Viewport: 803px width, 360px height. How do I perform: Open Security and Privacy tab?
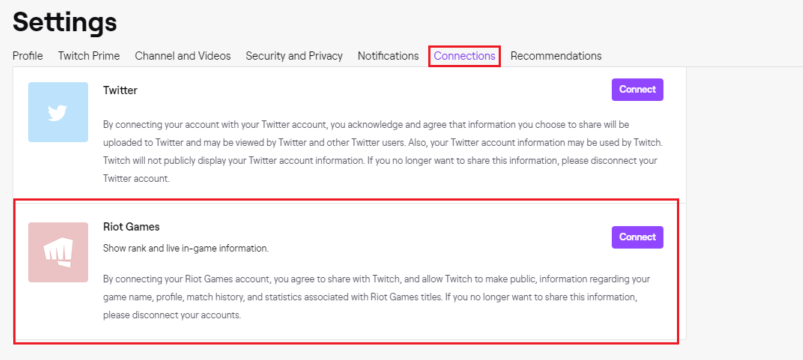[294, 56]
